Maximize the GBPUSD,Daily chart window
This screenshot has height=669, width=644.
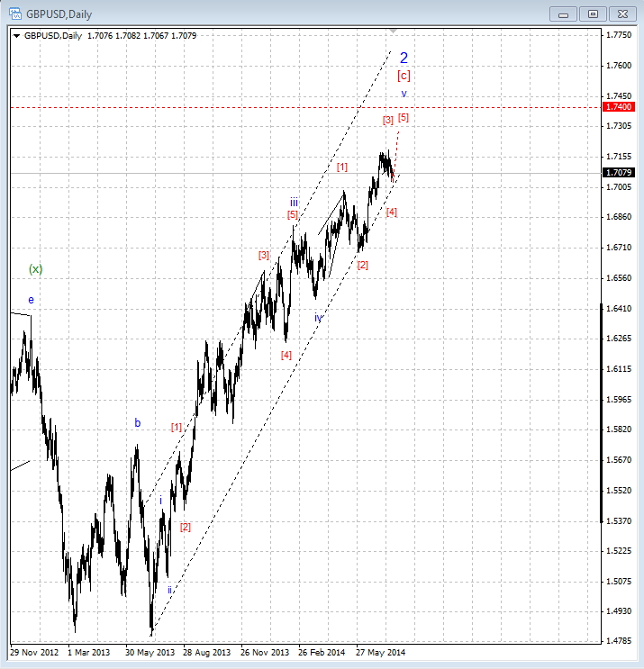(593, 14)
